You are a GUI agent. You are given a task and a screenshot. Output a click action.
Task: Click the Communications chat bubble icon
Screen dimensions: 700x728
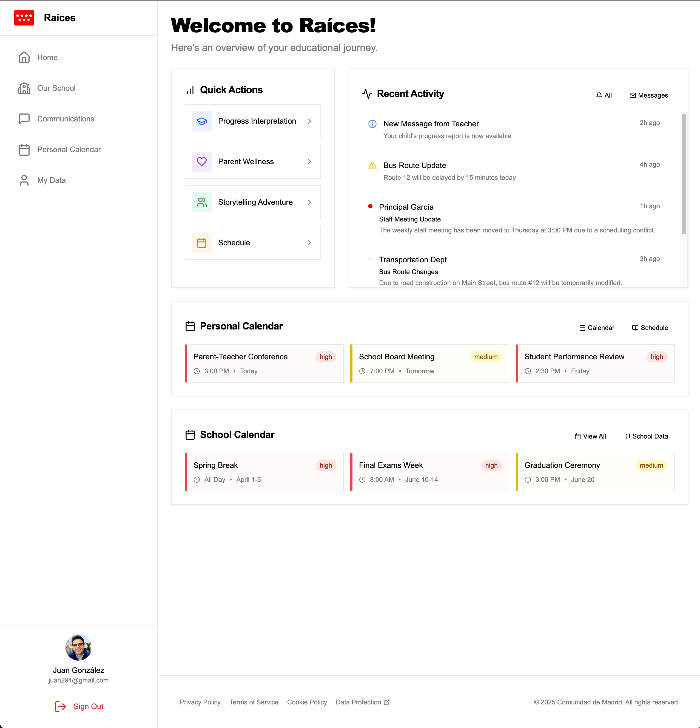(24, 119)
